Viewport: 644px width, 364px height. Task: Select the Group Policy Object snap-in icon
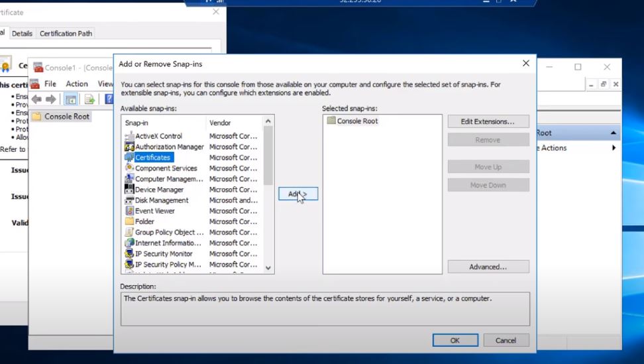click(x=129, y=232)
